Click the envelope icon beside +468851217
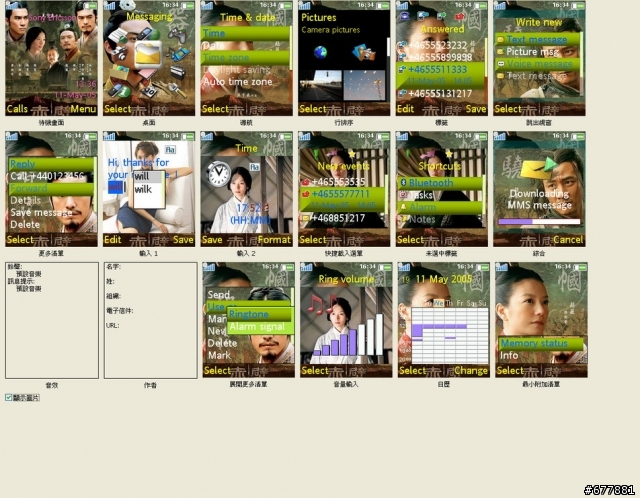Viewport: 640px width, 498px height. (x=305, y=219)
